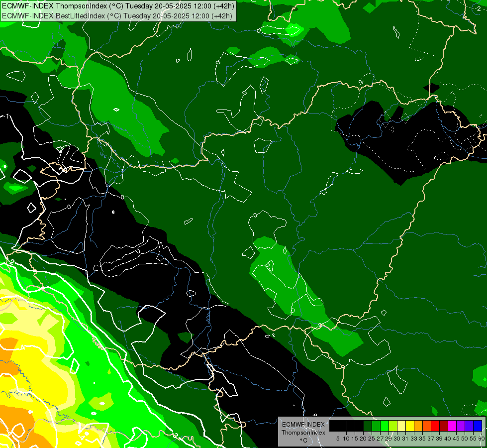Click the BestLiftedIndex title line at top
This screenshot has width=487, height=448.
[117, 15]
